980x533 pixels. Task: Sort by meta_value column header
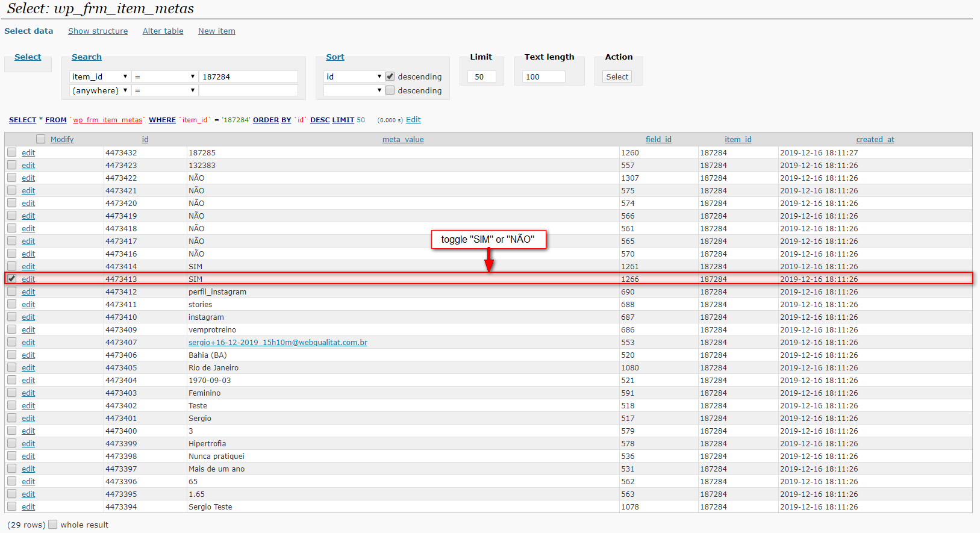[x=403, y=140]
